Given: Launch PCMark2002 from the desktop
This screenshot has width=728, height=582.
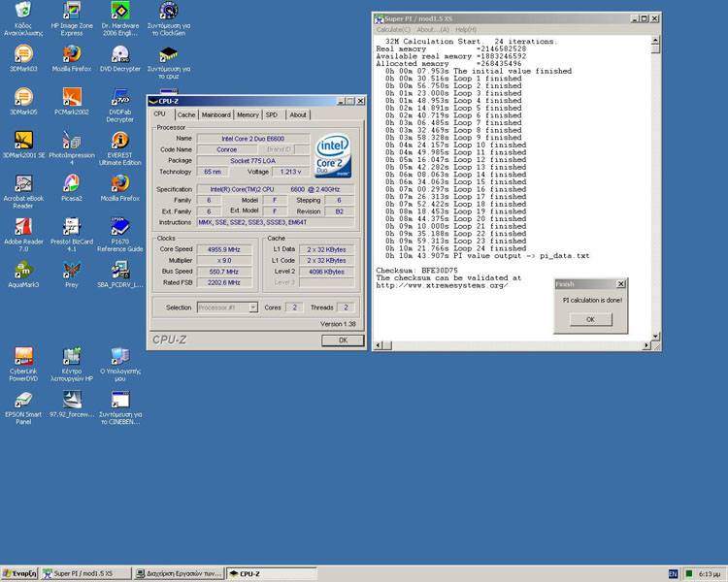Looking at the screenshot, I should point(71,98).
